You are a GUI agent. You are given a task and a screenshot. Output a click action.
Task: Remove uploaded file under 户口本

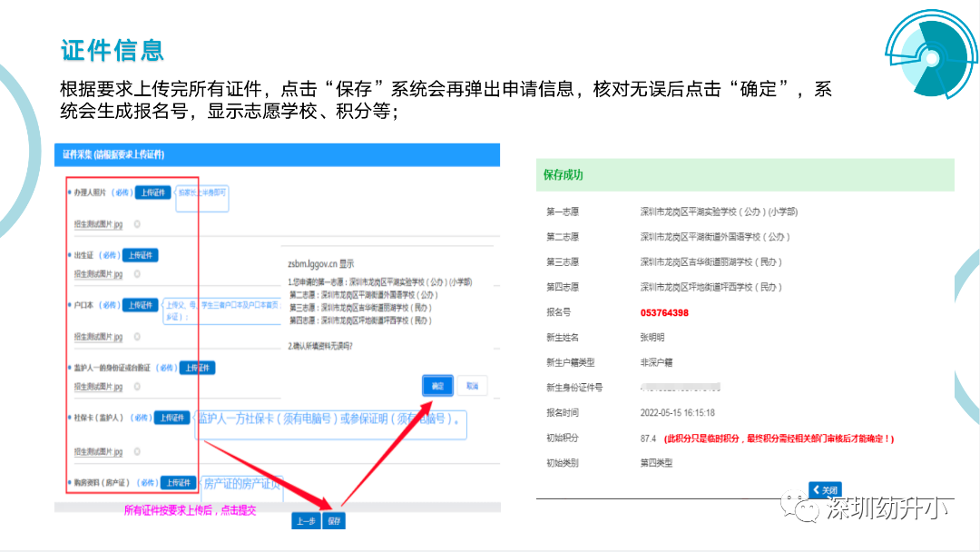point(137,336)
